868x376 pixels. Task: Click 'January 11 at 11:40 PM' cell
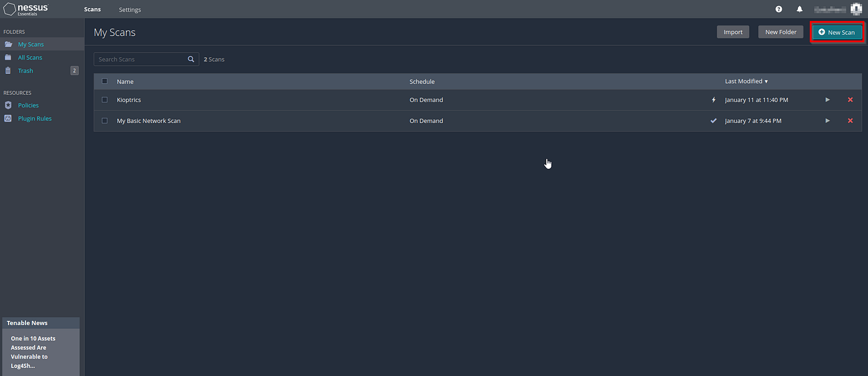coord(756,100)
